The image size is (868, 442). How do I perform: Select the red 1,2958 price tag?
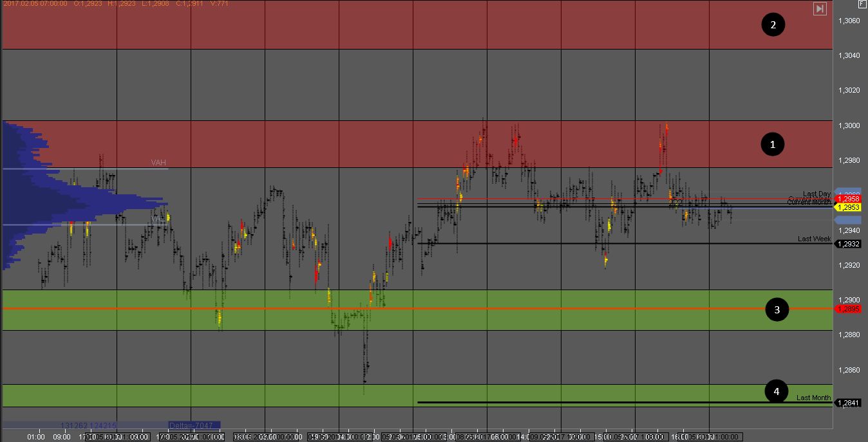849,199
